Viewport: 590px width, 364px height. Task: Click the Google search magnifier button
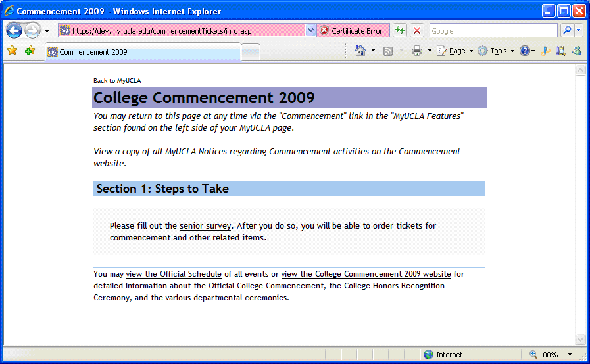click(x=566, y=31)
